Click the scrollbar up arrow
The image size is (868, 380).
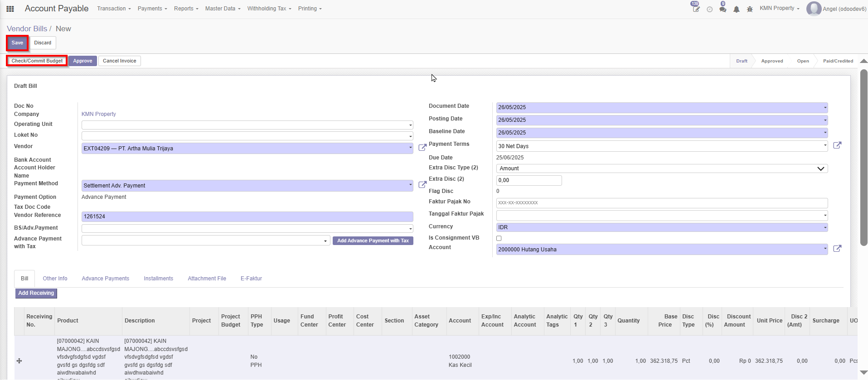[864, 61]
